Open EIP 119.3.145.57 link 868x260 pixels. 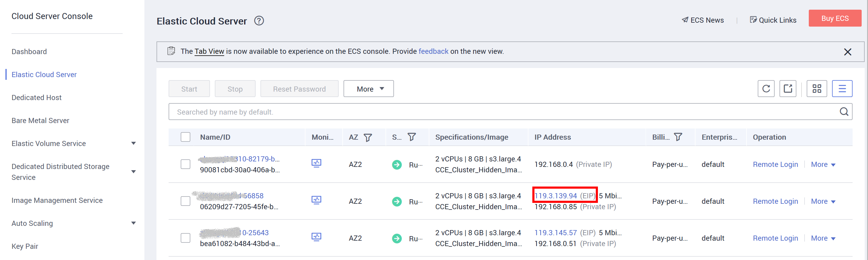(x=556, y=233)
